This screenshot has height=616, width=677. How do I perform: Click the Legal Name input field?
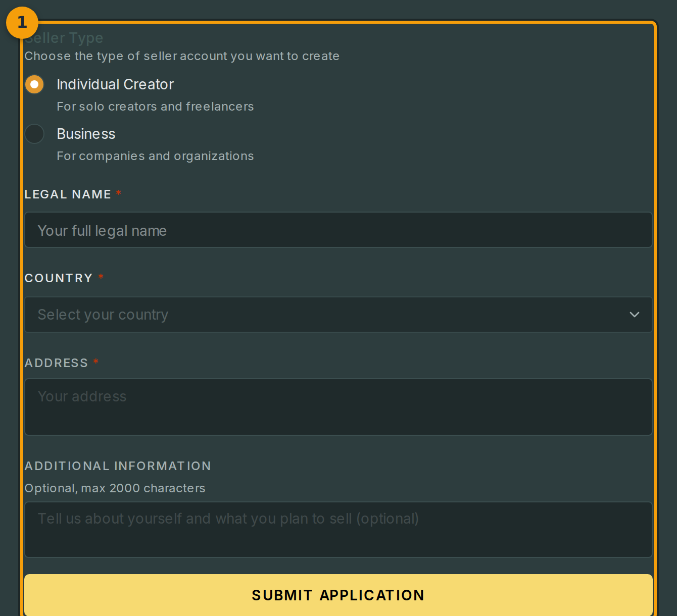pyautogui.click(x=338, y=230)
